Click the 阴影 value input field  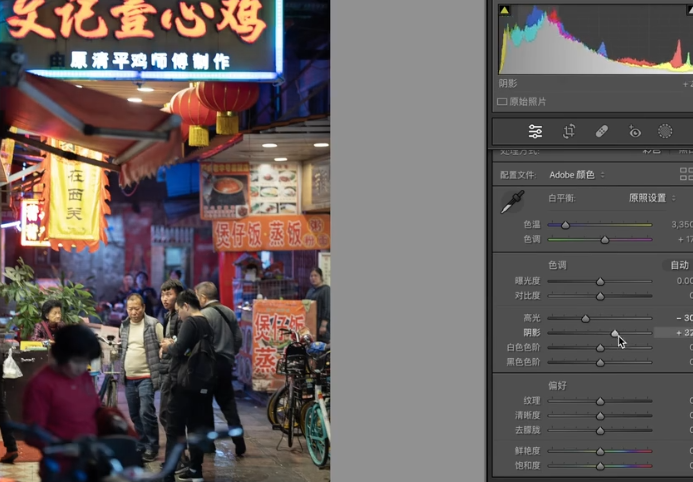point(673,333)
